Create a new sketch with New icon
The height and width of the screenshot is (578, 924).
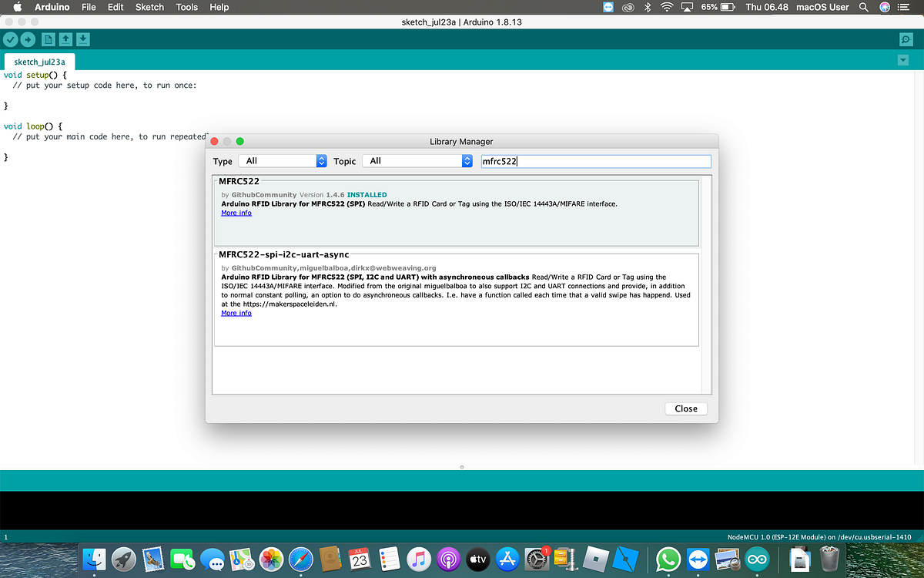pyautogui.click(x=49, y=39)
